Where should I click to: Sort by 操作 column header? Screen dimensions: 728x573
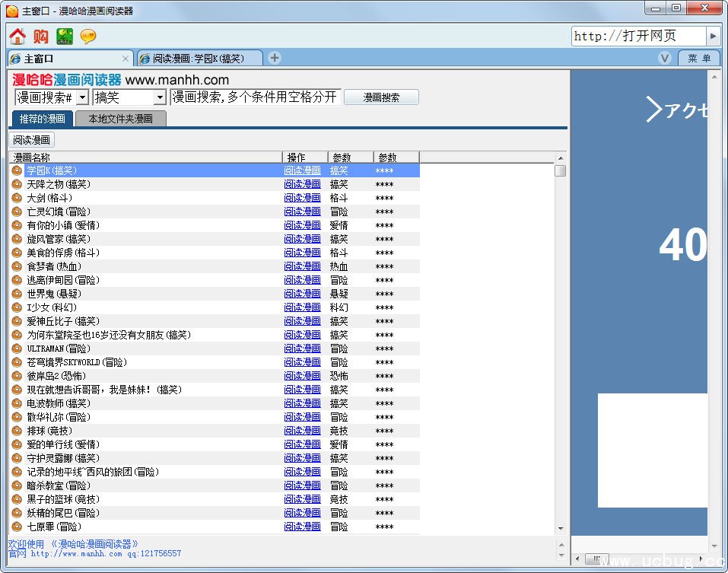coord(305,158)
